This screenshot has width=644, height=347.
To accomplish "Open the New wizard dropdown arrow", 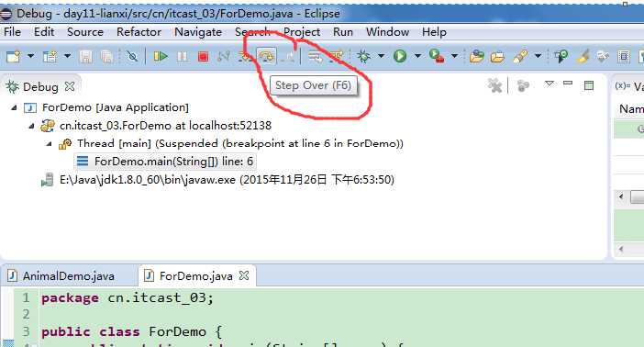I will tap(30, 56).
